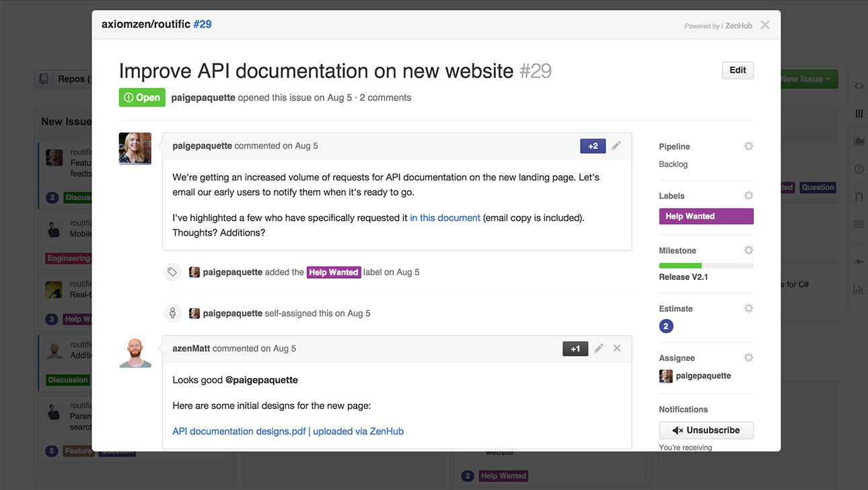Open the Boards icon in the right sidebar

point(859,114)
